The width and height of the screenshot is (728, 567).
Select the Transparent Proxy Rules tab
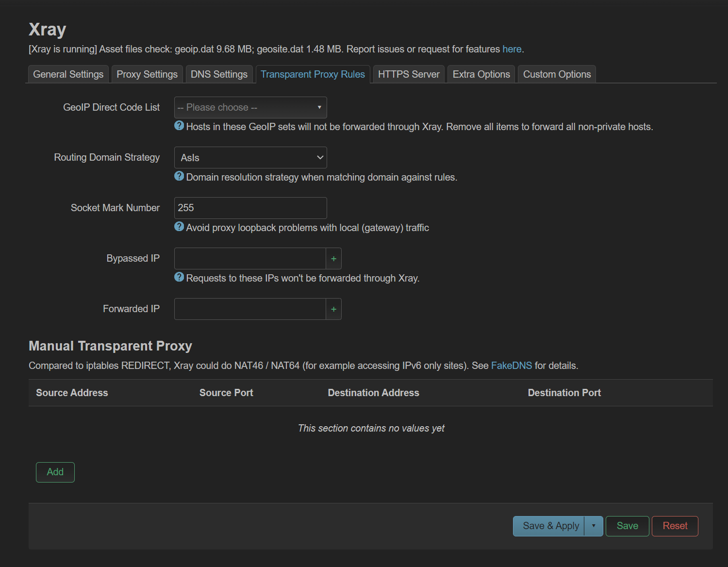[x=313, y=74]
